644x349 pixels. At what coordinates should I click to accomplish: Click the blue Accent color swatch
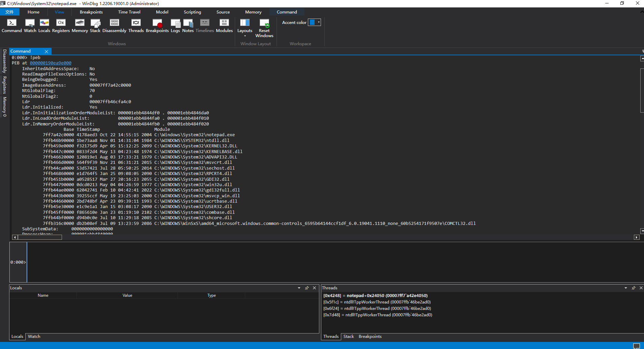[313, 22]
